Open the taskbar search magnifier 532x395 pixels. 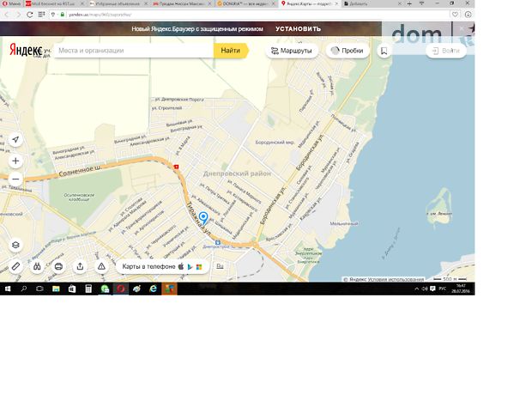(x=24, y=289)
